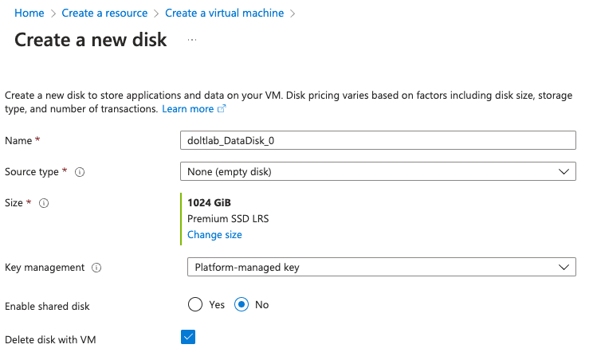Click the chevron after the Home breadcrumb

click(x=53, y=14)
